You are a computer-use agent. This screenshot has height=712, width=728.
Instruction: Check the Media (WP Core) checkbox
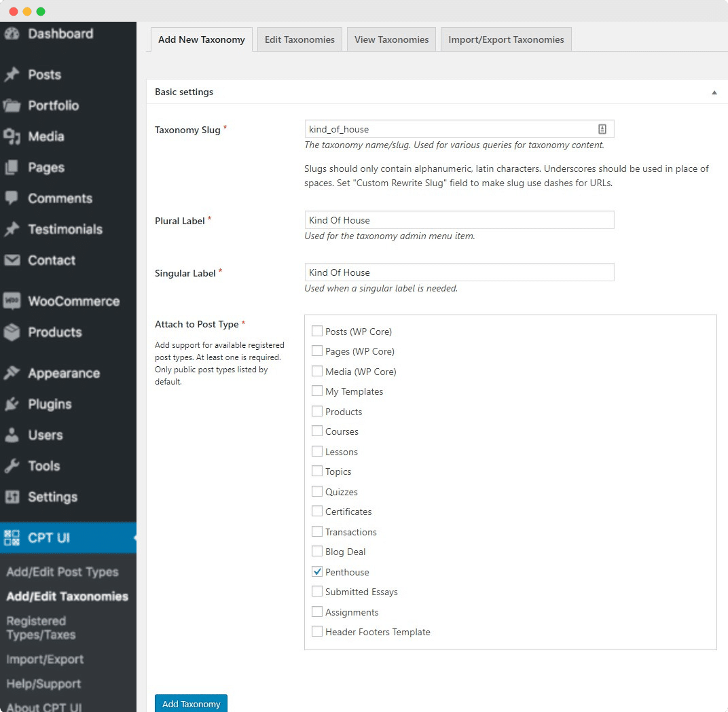tap(317, 371)
